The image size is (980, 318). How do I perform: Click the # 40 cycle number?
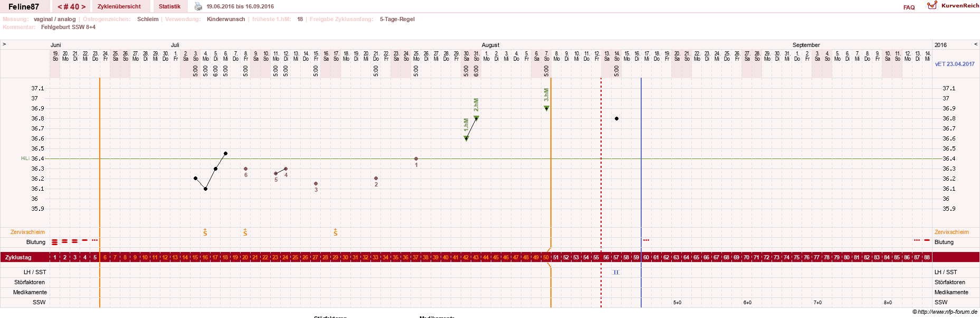click(x=71, y=7)
